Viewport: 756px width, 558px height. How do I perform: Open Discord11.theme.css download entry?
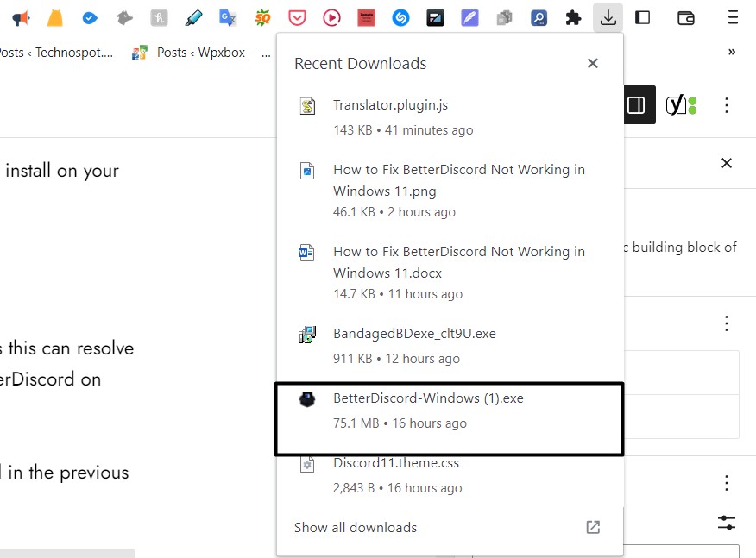(x=396, y=463)
